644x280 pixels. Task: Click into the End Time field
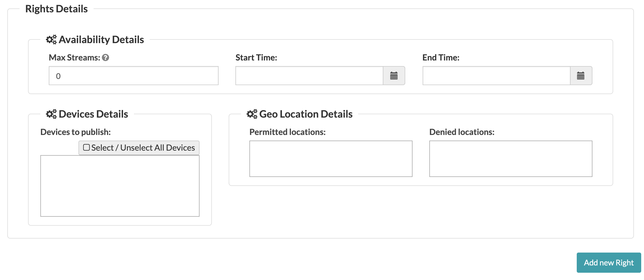pyautogui.click(x=496, y=76)
